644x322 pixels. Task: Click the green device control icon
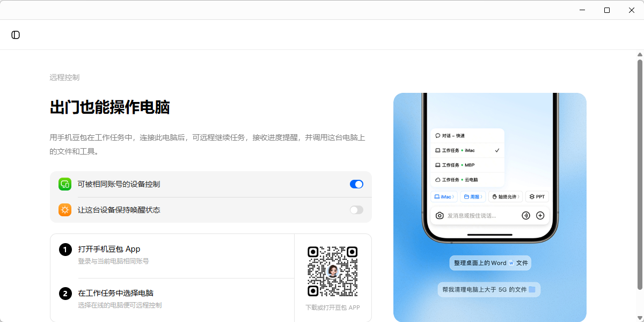click(x=65, y=184)
